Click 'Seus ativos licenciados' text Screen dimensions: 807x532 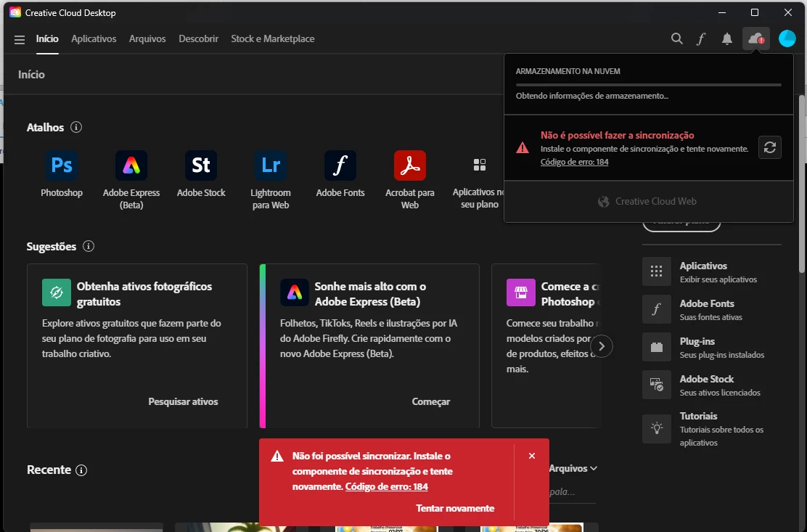click(x=719, y=393)
